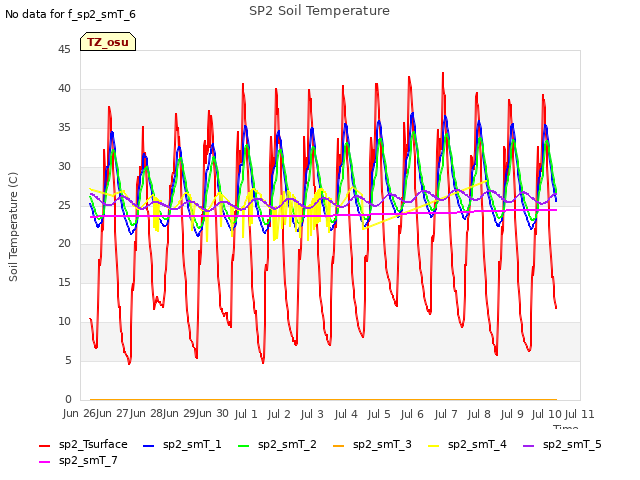The image size is (640, 480).
Task: Click the purple sp2_smT_5 legend swatch
Action: pos(529,446)
